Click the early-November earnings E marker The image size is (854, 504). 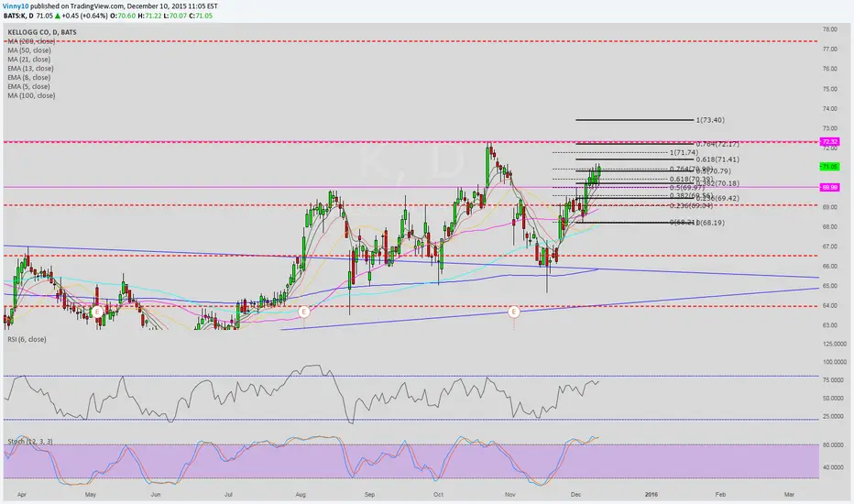pos(514,312)
